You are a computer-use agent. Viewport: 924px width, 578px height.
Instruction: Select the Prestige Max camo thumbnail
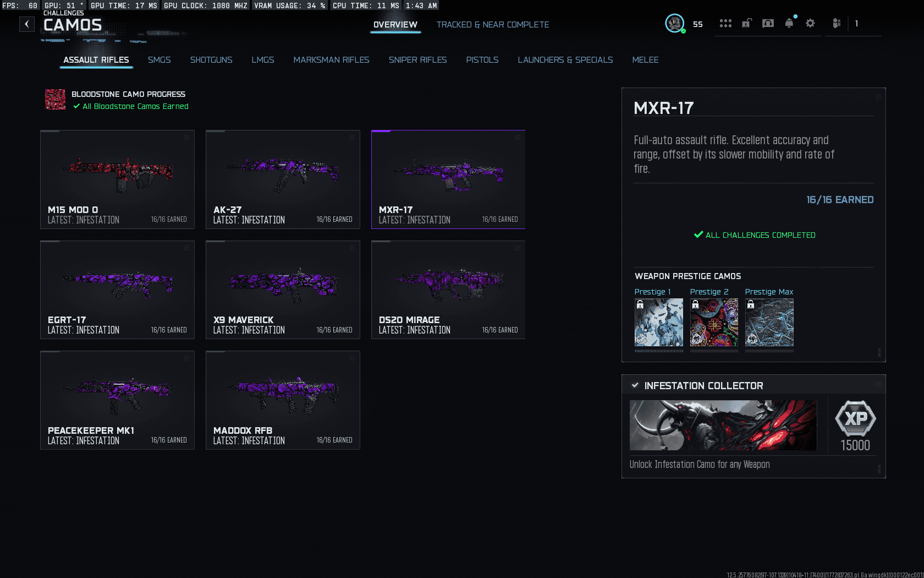point(769,323)
